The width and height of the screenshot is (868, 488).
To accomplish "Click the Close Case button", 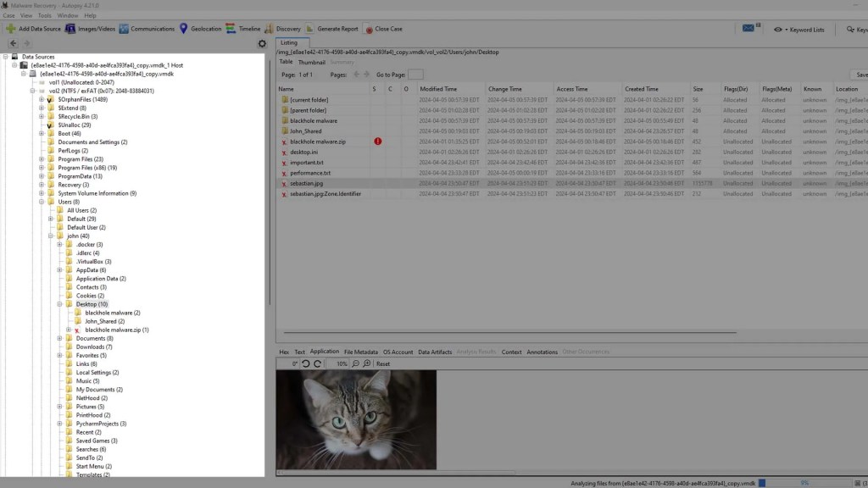I will pos(382,29).
